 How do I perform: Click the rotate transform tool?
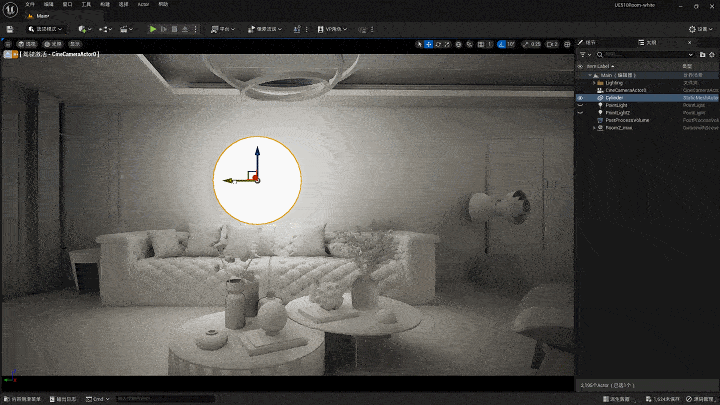[x=439, y=44]
